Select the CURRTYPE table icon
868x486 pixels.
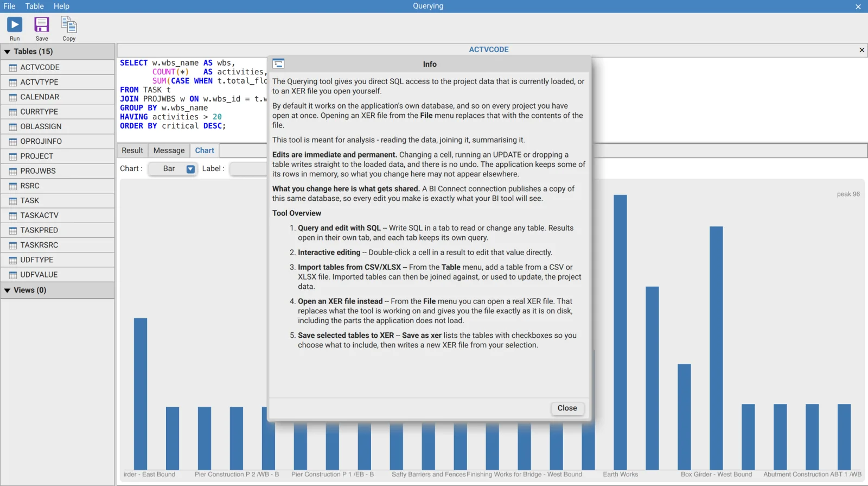coord(13,112)
